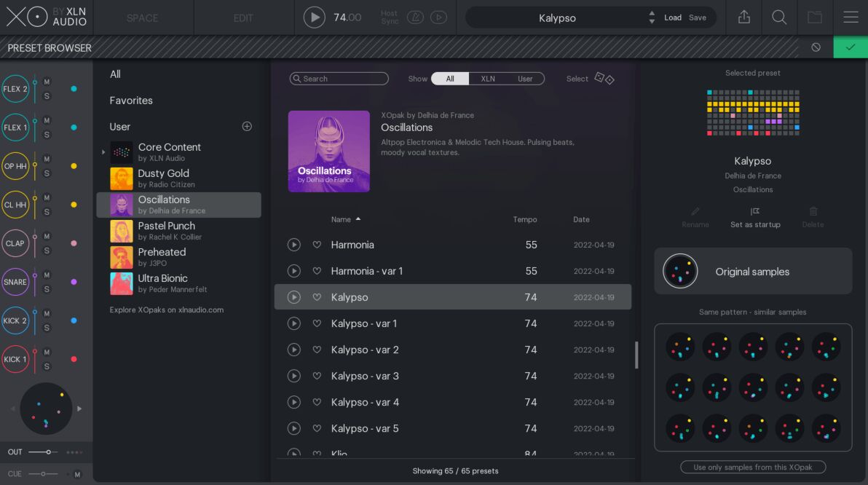Viewport: 868px width, 485px height.
Task: Favorite the Harmonia preset with heart icon
Action: (x=317, y=245)
